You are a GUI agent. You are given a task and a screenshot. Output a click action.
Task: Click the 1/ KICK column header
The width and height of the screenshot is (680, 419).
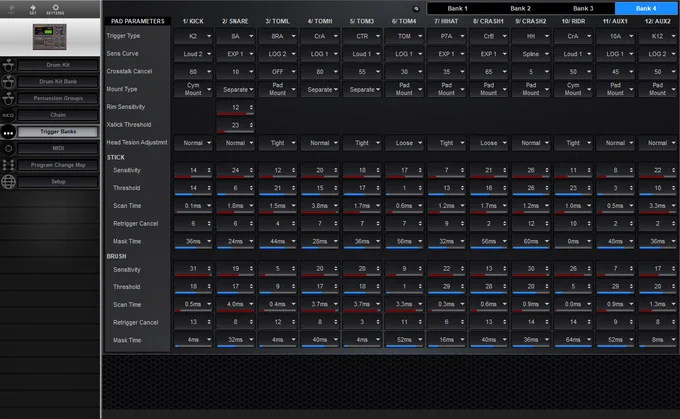pyautogui.click(x=193, y=21)
